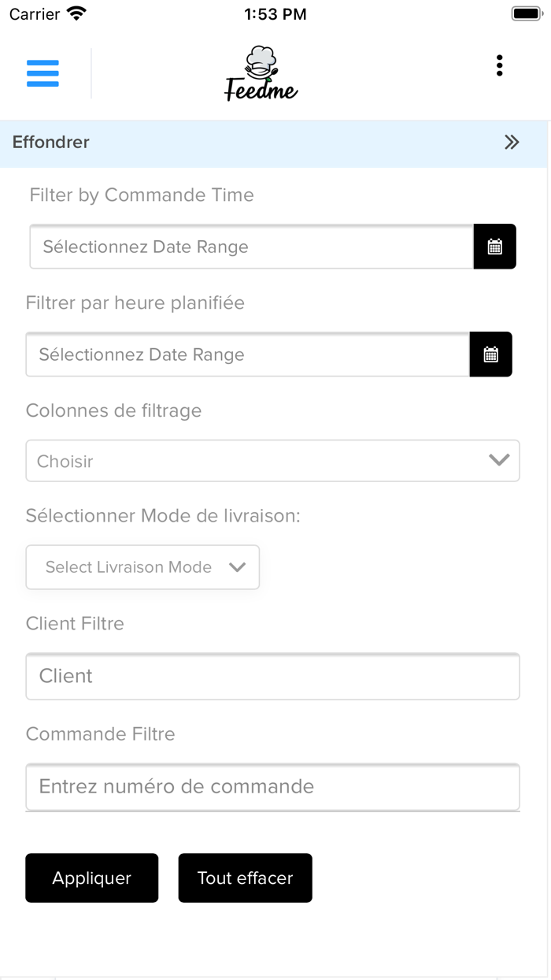The width and height of the screenshot is (551, 980).
Task: Open the three-dot overflow menu
Action: point(499,66)
